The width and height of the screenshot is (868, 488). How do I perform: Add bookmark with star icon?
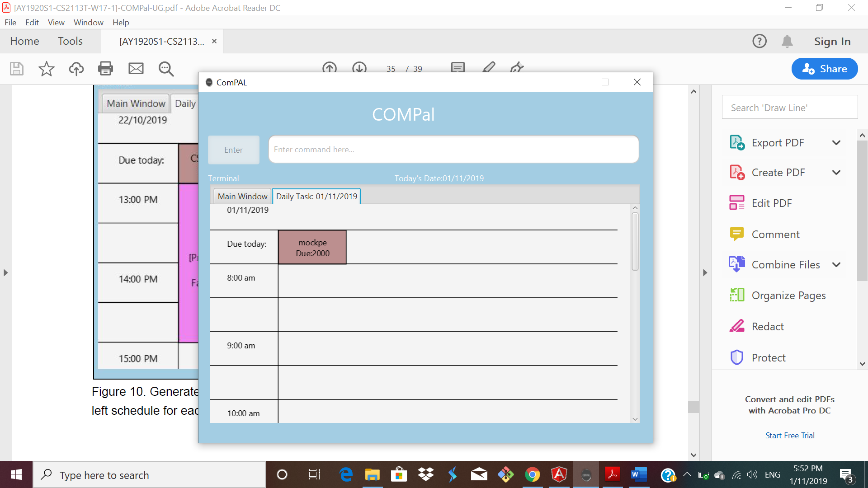click(x=46, y=69)
